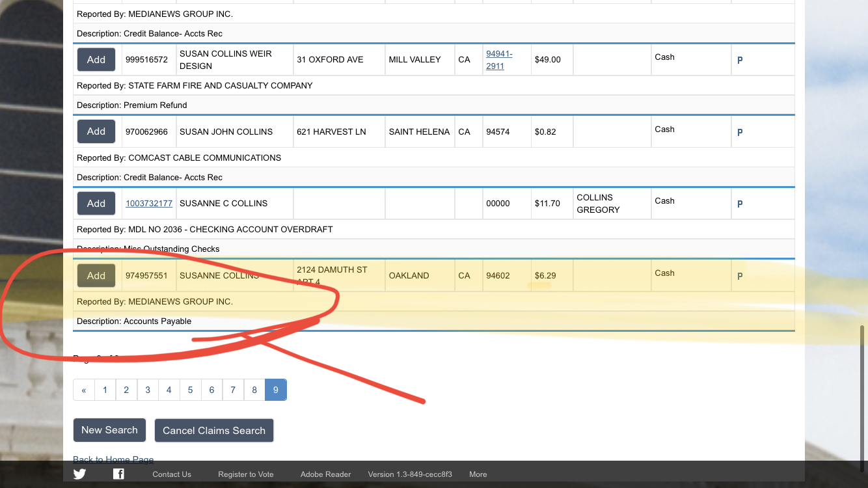Follow Back to Home Page link

[x=113, y=459]
